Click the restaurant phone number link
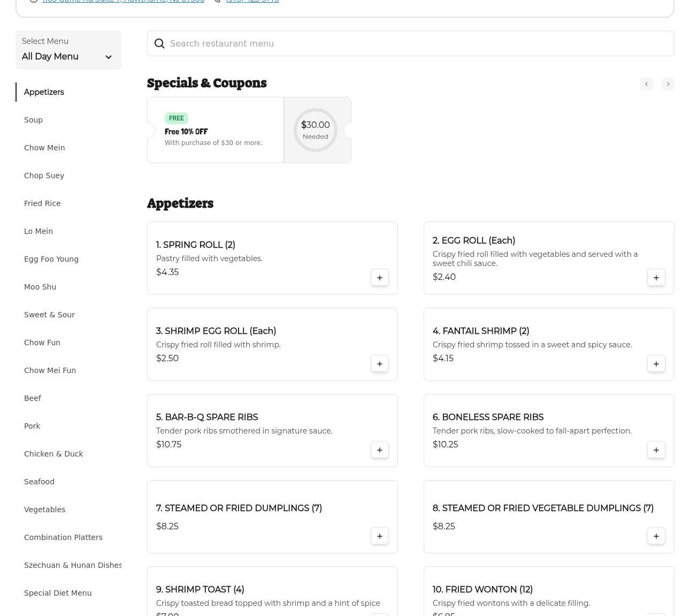 (252, 1)
